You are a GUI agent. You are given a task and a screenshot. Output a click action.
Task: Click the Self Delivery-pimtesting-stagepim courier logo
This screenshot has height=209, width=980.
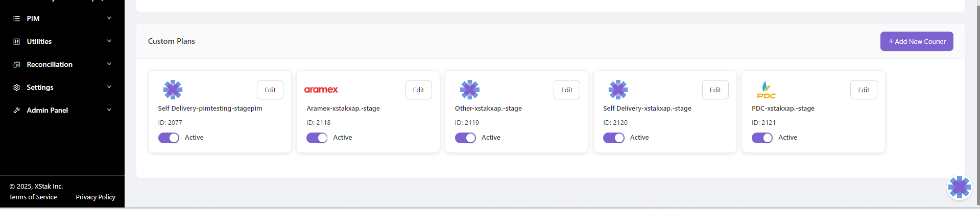[173, 90]
